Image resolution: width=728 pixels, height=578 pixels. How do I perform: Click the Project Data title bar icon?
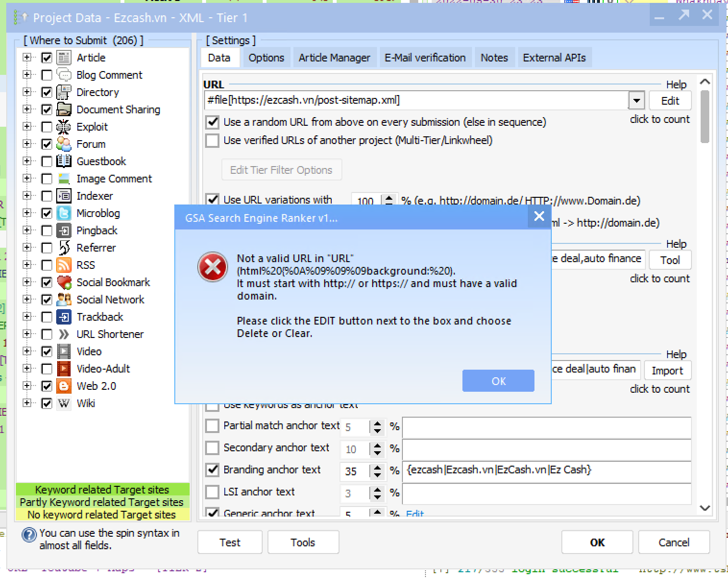coord(21,18)
